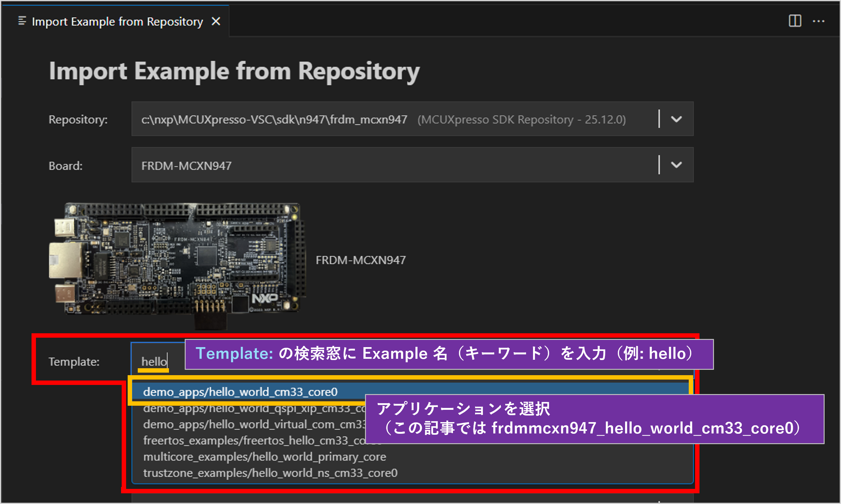841x504 pixels.
Task: Choose trustzone_examples/hello_world_ns_cm33_core0
Action: click(270, 473)
